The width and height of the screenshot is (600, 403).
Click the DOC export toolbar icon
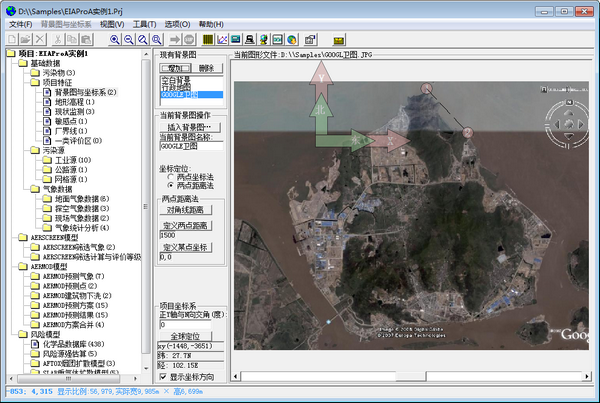[279, 39]
